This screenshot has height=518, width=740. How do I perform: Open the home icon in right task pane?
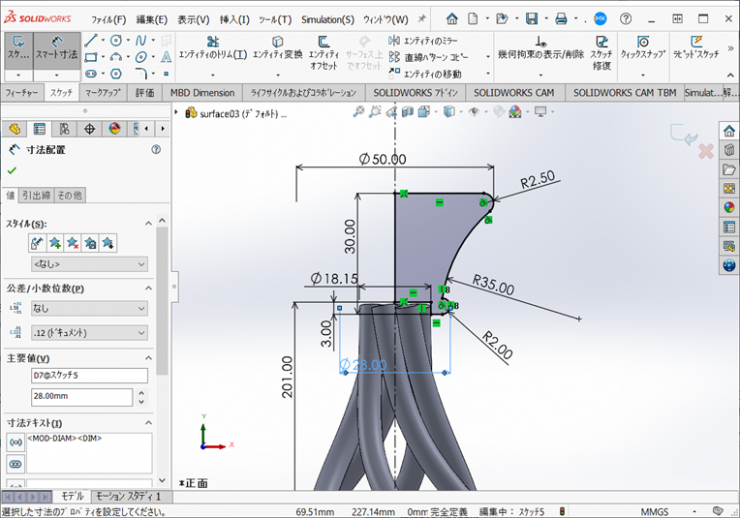point(729,131)
